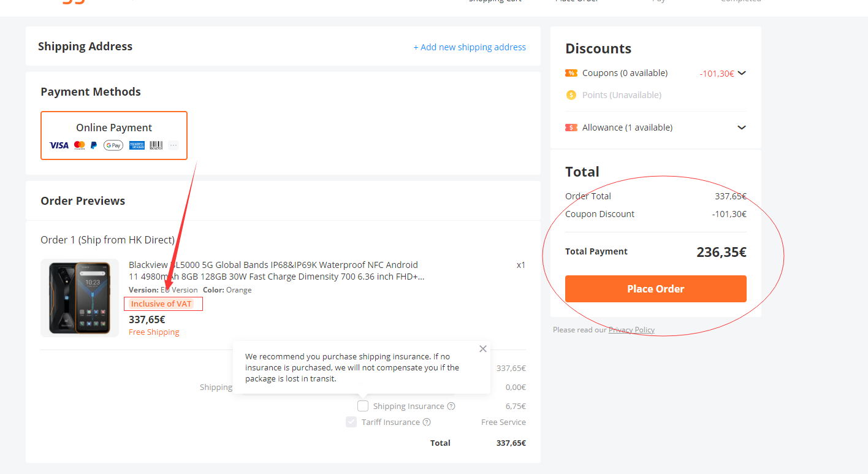
Task: Click the orange Place Order button
Action: [x=656, y=289]
